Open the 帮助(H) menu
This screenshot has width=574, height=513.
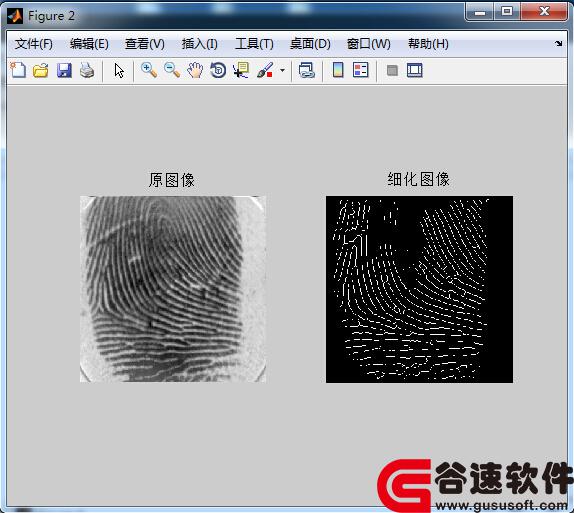[428, 44]
